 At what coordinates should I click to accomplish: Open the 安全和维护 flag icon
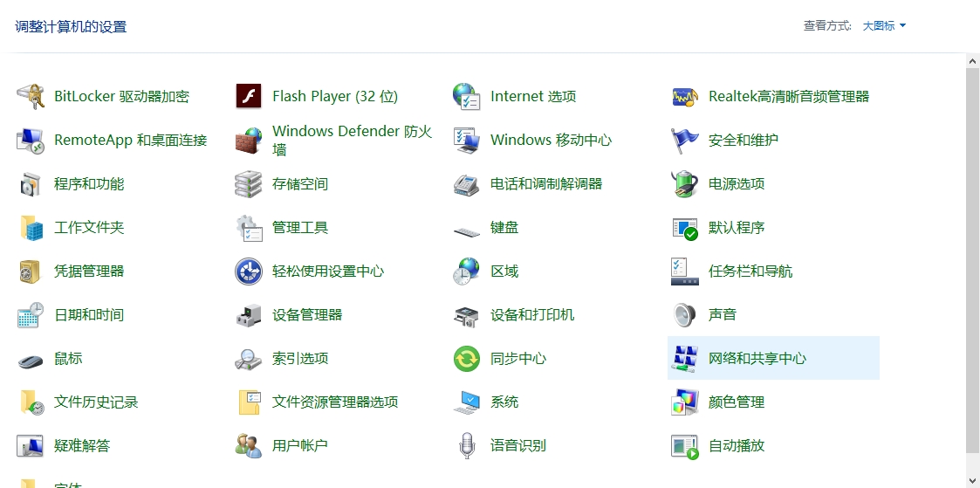coord(684,140)
